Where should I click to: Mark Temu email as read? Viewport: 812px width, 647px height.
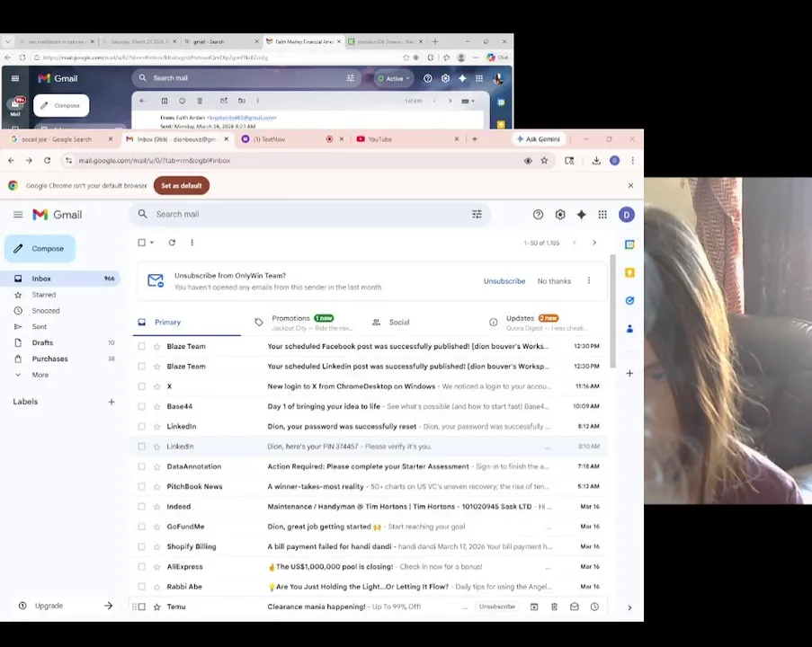(x=575, y=607)
